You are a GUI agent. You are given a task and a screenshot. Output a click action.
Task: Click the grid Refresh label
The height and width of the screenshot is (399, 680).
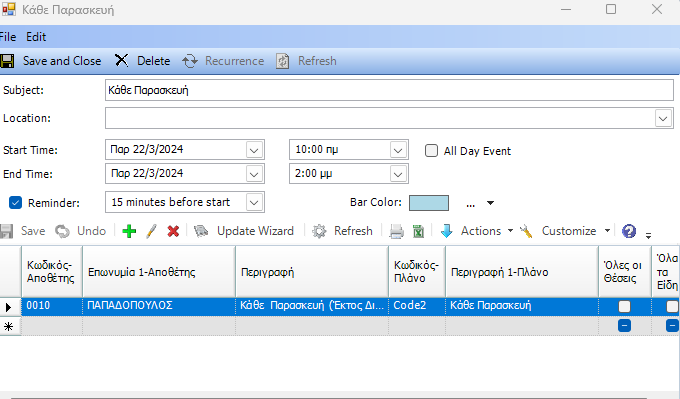353,231
